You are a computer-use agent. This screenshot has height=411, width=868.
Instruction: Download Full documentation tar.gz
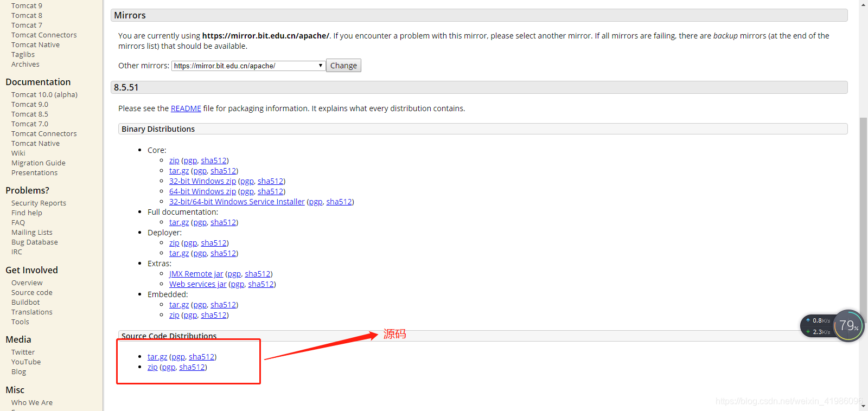[179, 222]
